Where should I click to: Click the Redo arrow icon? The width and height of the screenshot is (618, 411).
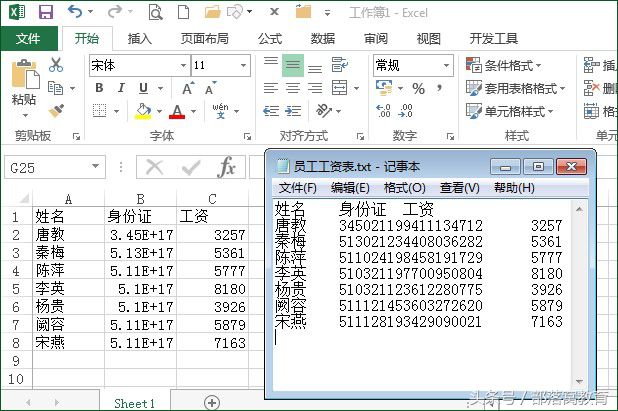[x=115, y=12]
